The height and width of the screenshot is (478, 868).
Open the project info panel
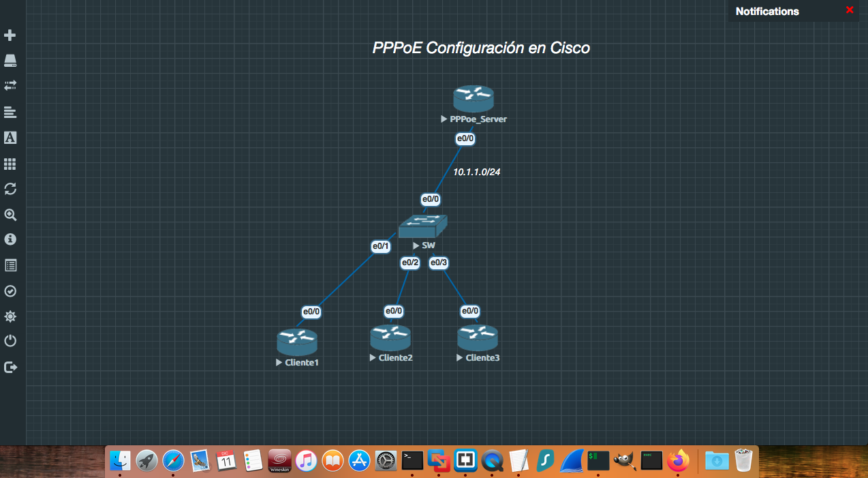(10, 239)
